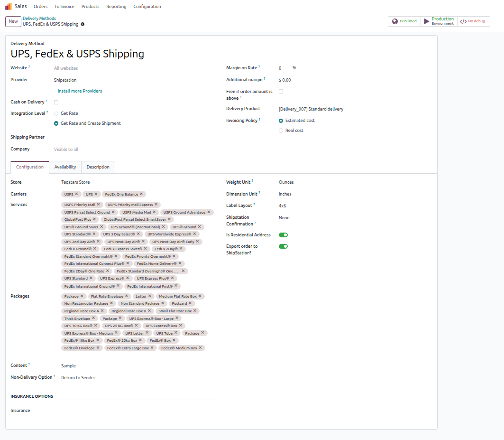Open the Orders menu

[40, 7]
